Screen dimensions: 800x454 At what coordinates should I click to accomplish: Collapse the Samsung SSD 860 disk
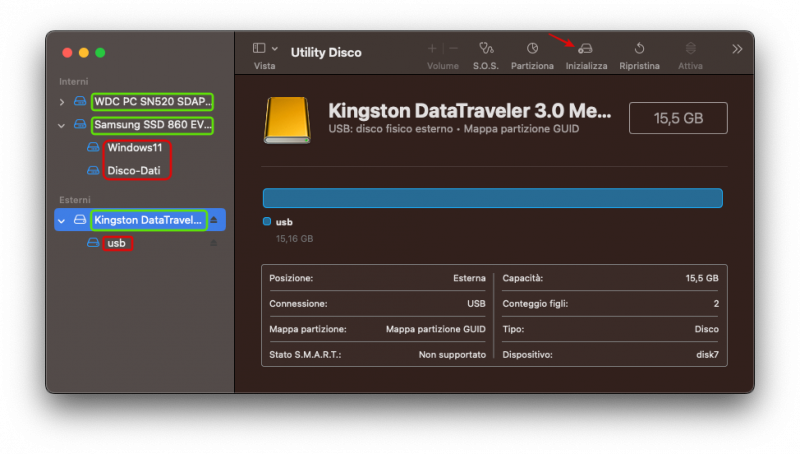pyautogui.click(x=62, y=126)
